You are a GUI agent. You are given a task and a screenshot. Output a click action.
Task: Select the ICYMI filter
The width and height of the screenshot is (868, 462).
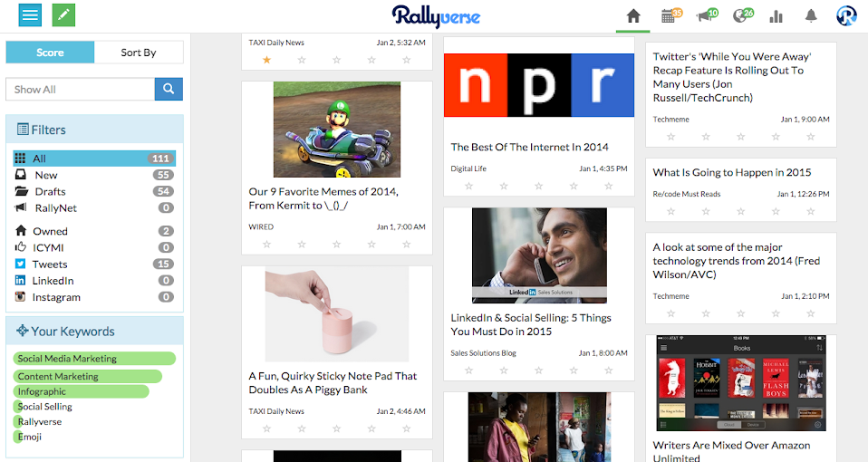click(94, 247)
